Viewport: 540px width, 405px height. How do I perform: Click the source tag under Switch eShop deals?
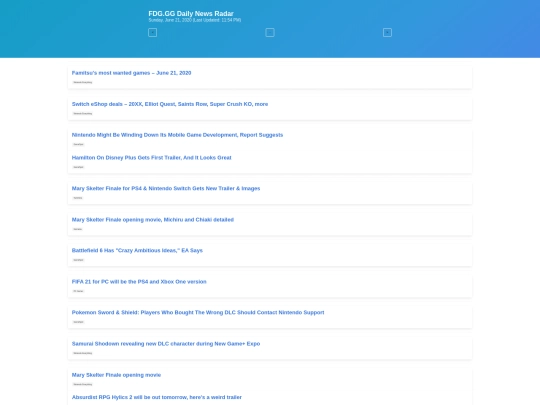[83, 113]
